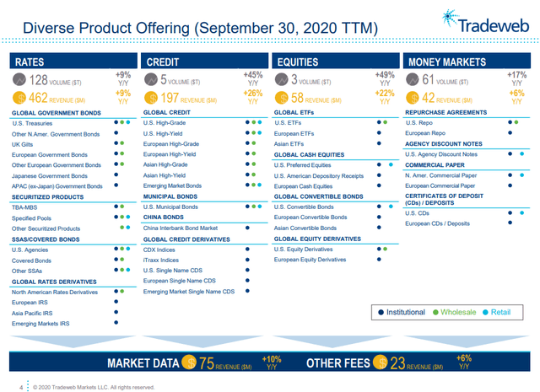Click the Specified Pools row label

click(x=31, y=218)
